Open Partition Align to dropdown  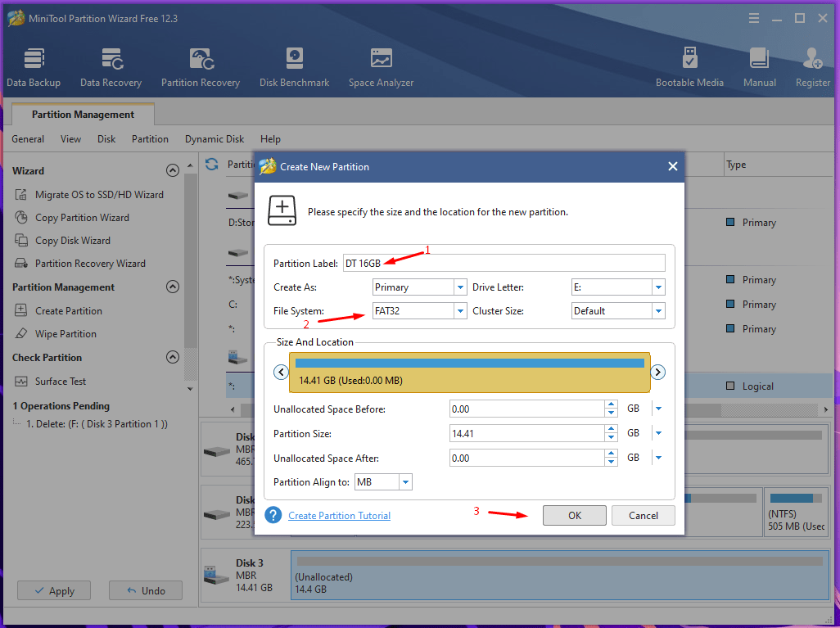[405, 482]
